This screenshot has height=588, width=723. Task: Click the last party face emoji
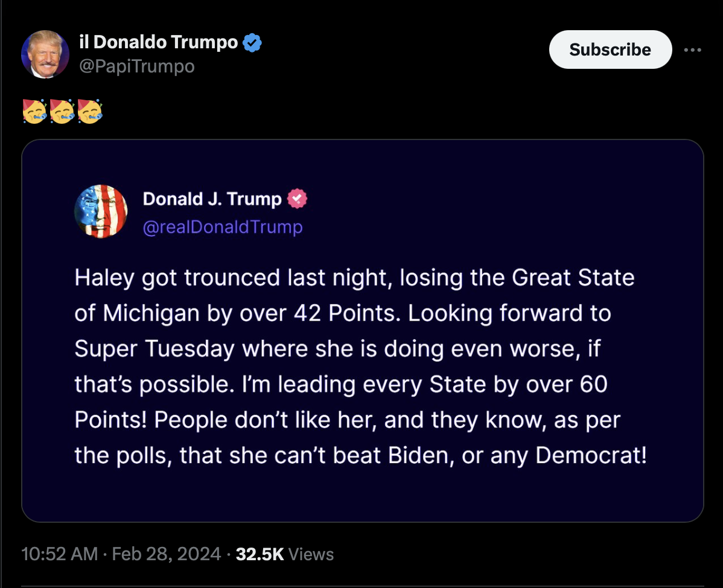[91, 112]
